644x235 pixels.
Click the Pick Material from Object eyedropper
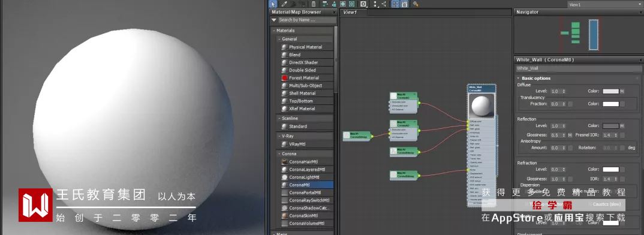tap(284, 4)
